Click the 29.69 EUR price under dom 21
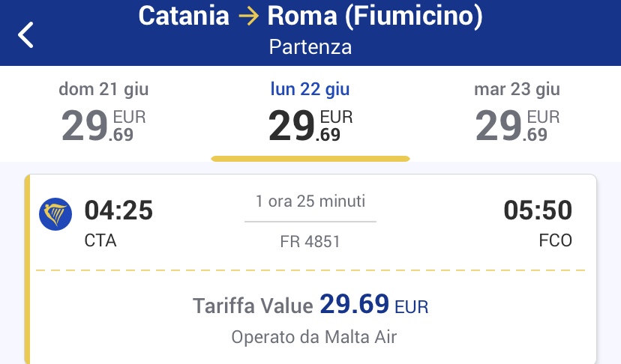Screen dimensions: 621x364 103,124
